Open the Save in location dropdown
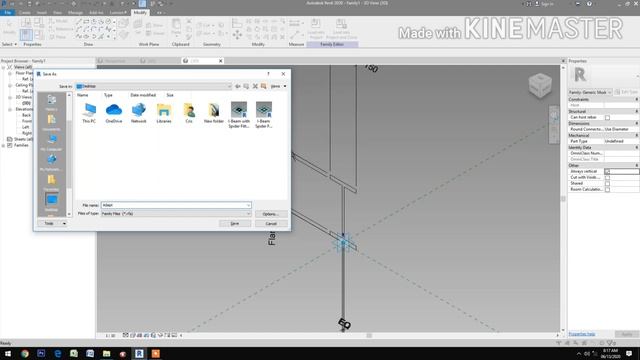This screenshot has height=360, width=640. click(154, 86)
